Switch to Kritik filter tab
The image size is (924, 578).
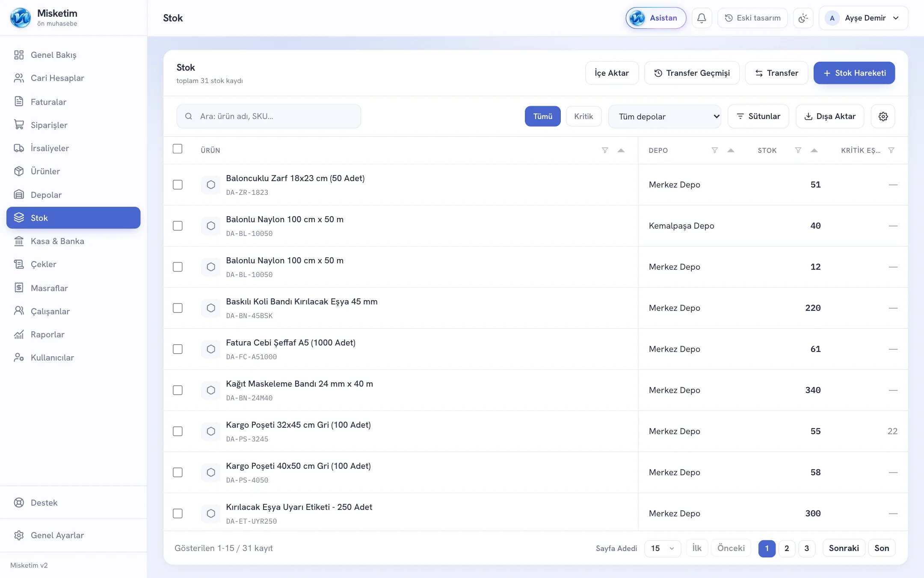[x=583, y=116]
